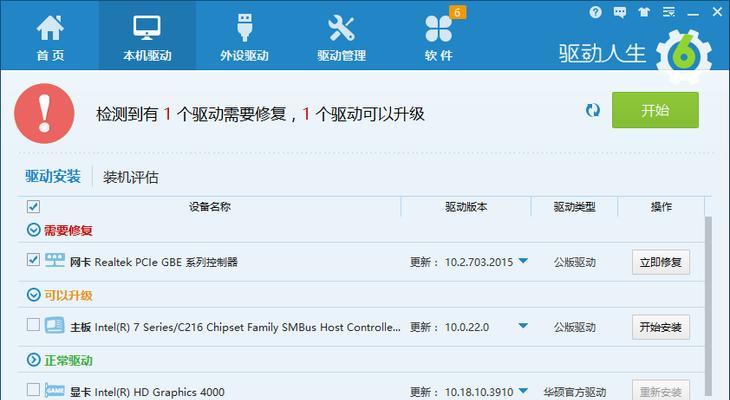730x400 pixels.
Task: Click the refresh rescan icon
Action: [593, 110]
